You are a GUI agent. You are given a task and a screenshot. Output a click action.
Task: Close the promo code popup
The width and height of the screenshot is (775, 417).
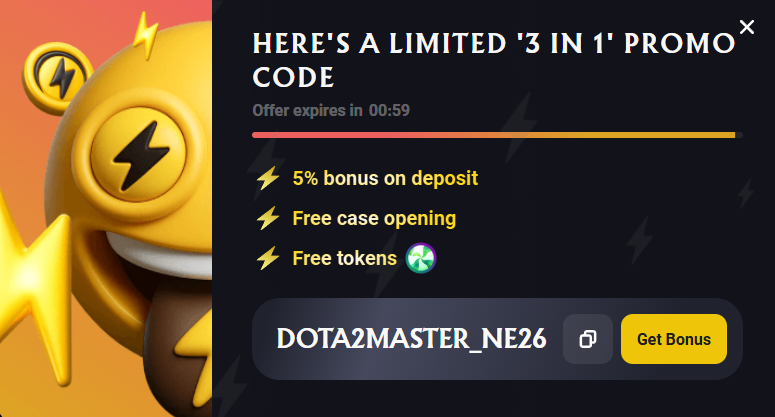pos(746,27)
